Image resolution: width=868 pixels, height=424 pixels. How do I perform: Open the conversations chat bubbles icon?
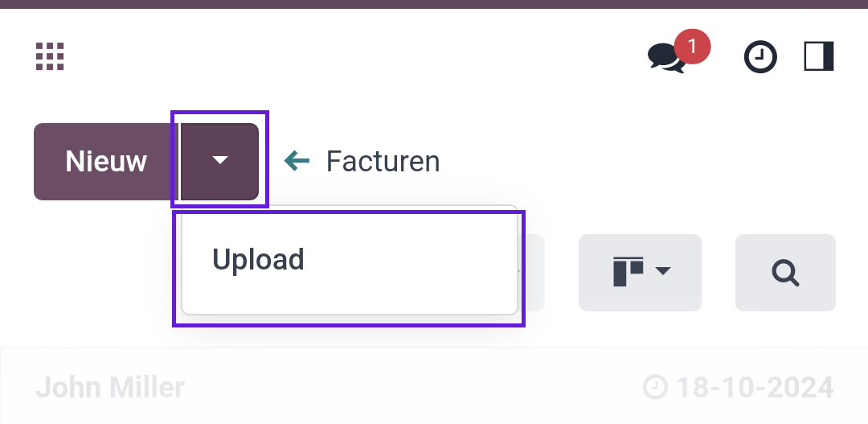pyautogui.click(x=666, y=58)
